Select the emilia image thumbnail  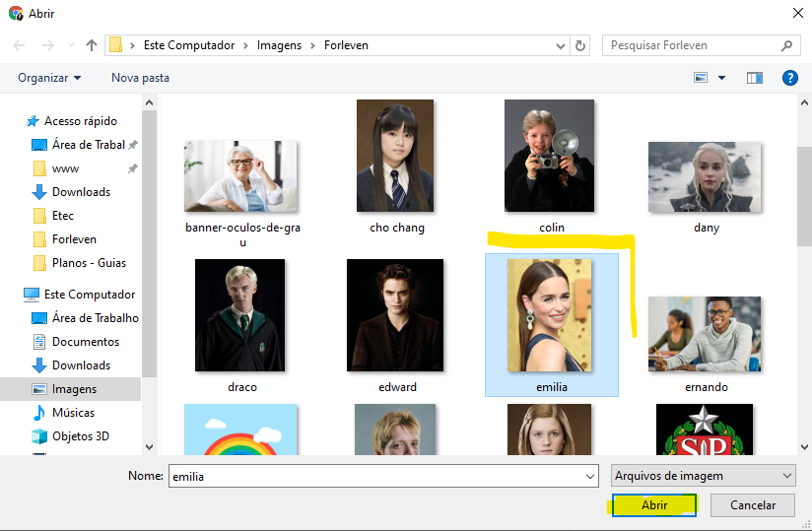[x=550, y=315]
